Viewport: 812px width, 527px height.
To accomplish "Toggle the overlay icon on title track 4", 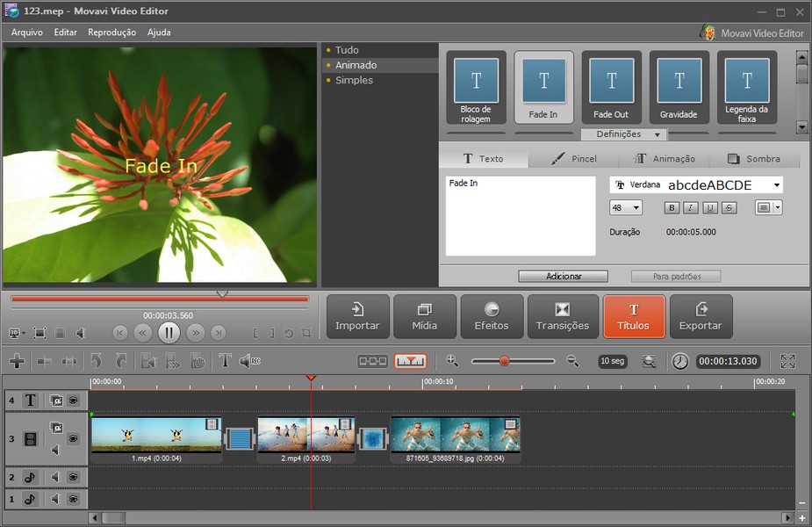I will (x=56, y=400).
